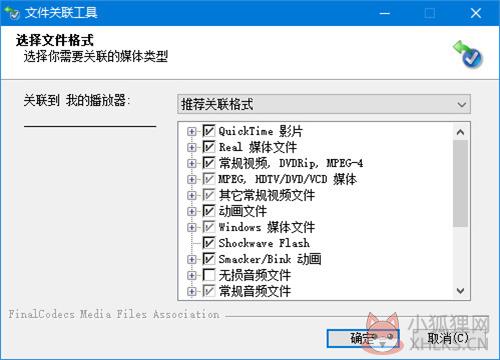Open the 推荐关联格式 dropdown
This screenshot has width=500, height=360.
click(324, 104)
